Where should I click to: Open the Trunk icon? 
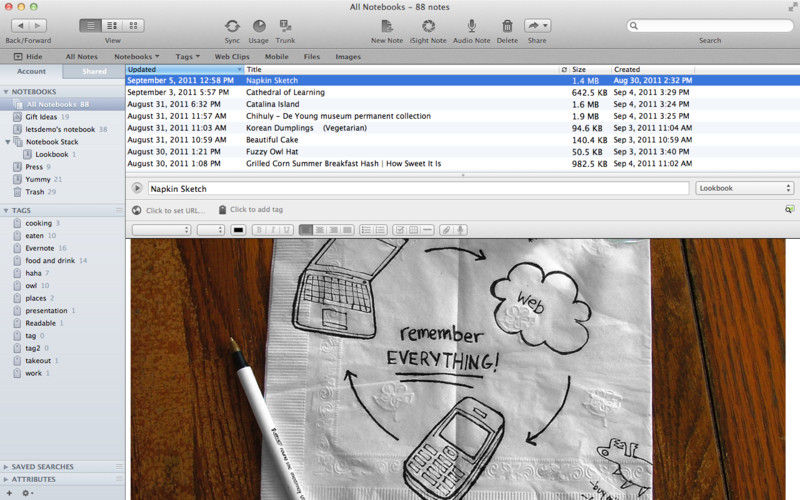[285, 26]
